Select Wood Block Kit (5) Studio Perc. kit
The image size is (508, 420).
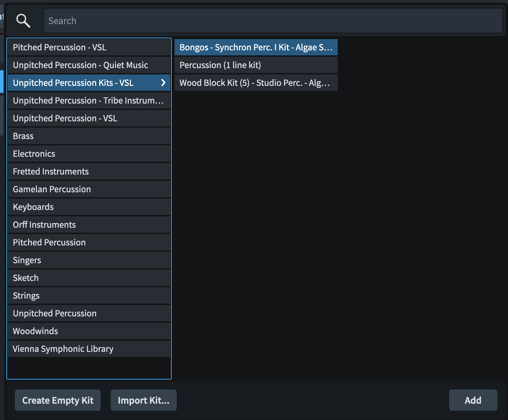click(x=255, y=83)
